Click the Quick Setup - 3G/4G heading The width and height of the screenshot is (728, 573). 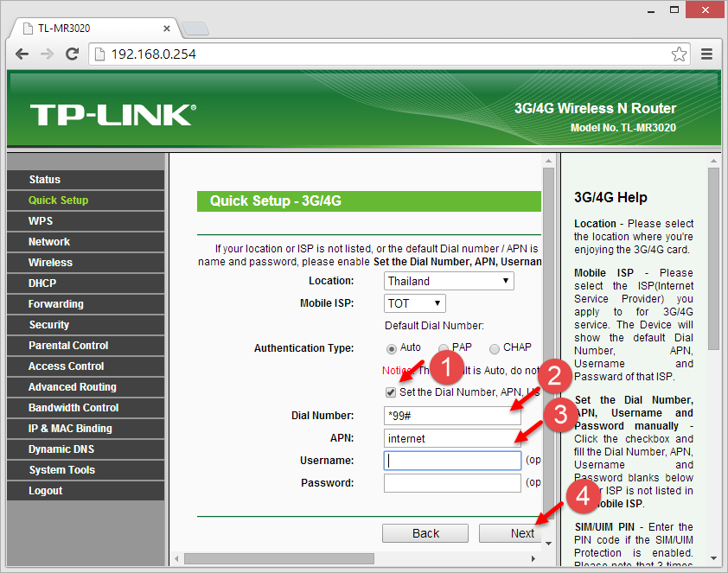(275, 201)
